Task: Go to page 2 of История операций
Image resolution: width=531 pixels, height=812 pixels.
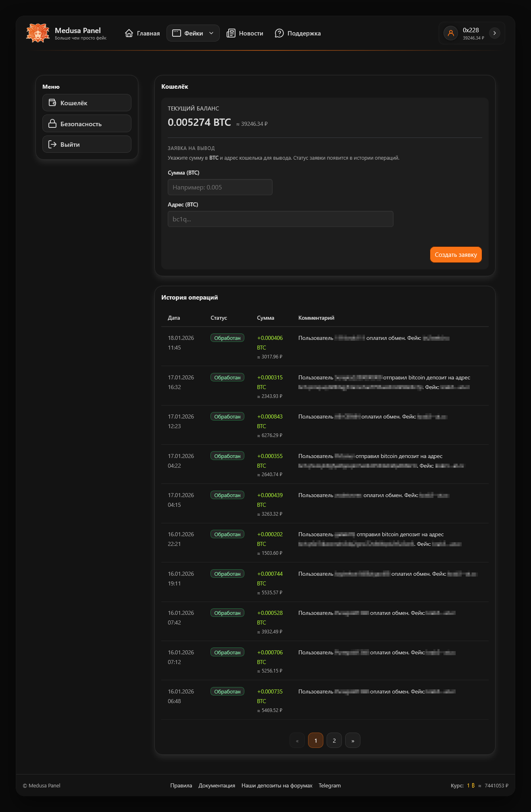Action: [x=334, y=741]
